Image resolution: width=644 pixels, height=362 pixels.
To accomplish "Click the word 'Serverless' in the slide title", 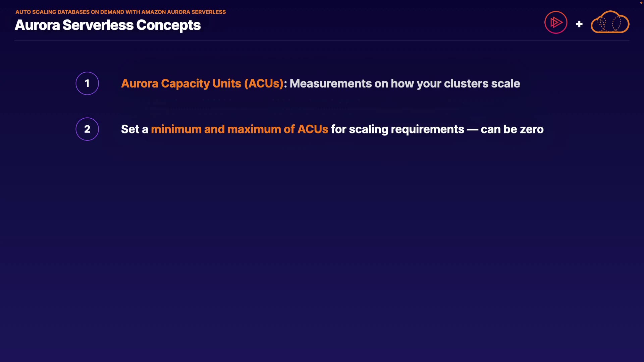I will click(x=98, y=25).
